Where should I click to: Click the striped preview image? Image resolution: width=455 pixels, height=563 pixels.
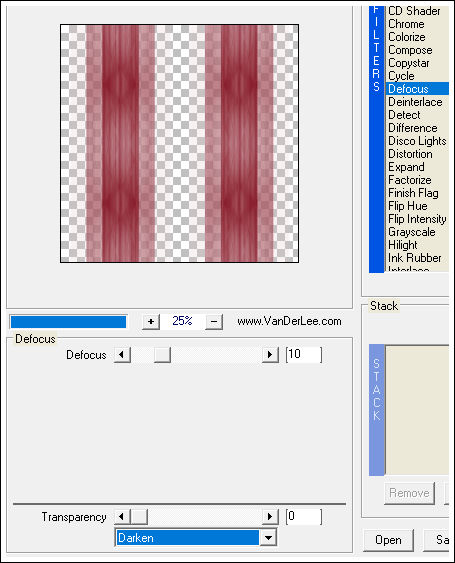coord(179,143)
